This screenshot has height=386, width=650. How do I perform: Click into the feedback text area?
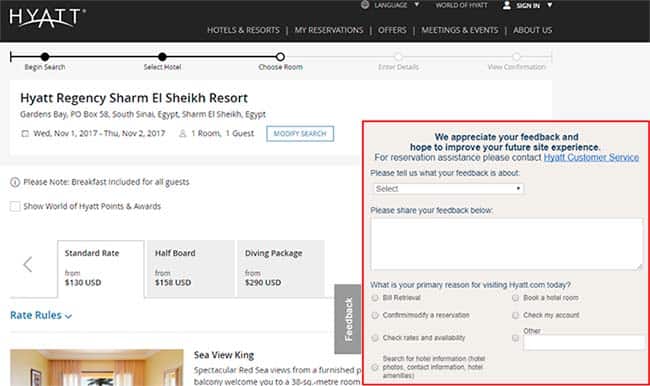coord(507,245)
